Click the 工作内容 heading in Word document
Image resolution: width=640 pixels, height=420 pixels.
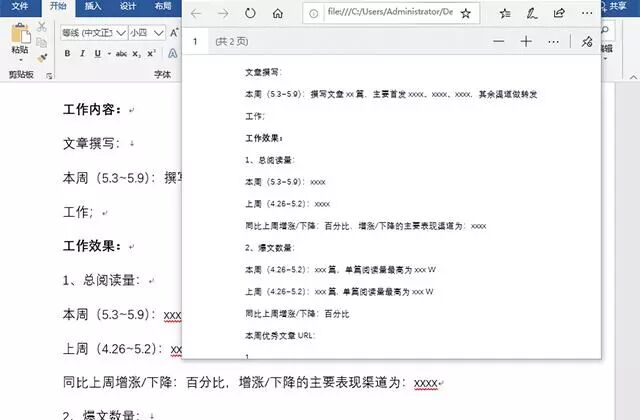92,109
